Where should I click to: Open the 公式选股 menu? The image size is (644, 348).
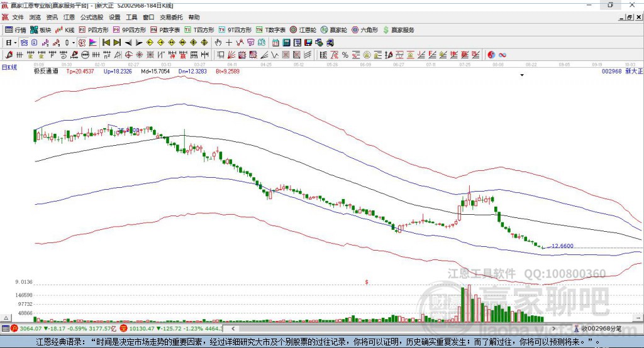tap(92, 17)
